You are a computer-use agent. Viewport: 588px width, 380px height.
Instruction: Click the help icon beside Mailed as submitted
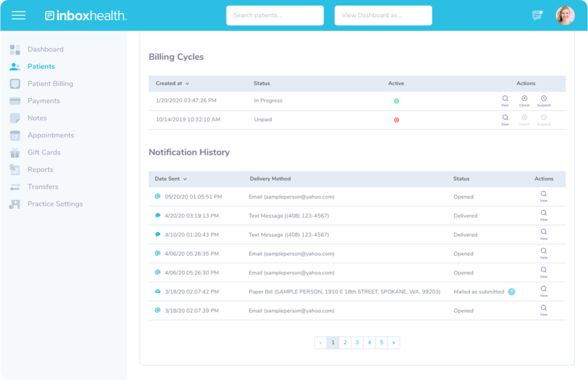512,292
